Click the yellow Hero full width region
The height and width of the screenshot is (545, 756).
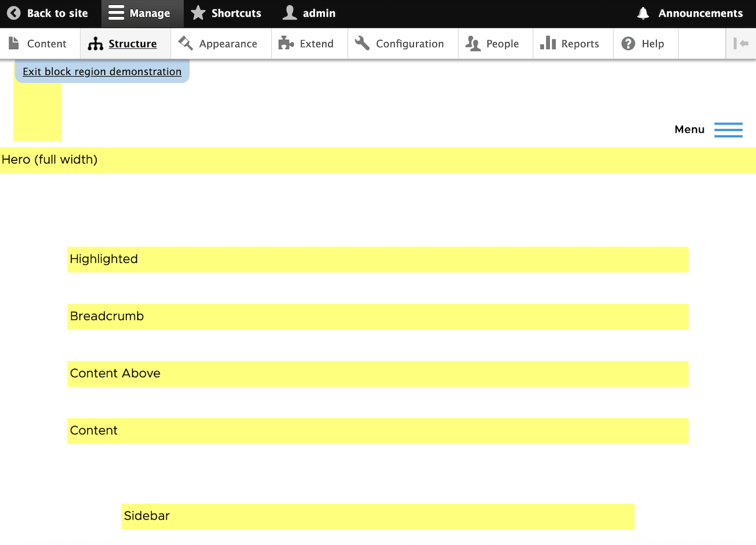point(378,160)
